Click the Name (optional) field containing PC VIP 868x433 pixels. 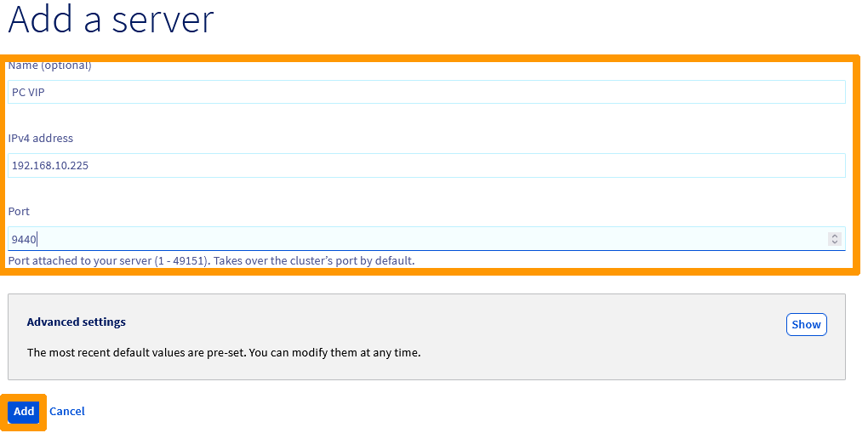(x=426, y=92)
